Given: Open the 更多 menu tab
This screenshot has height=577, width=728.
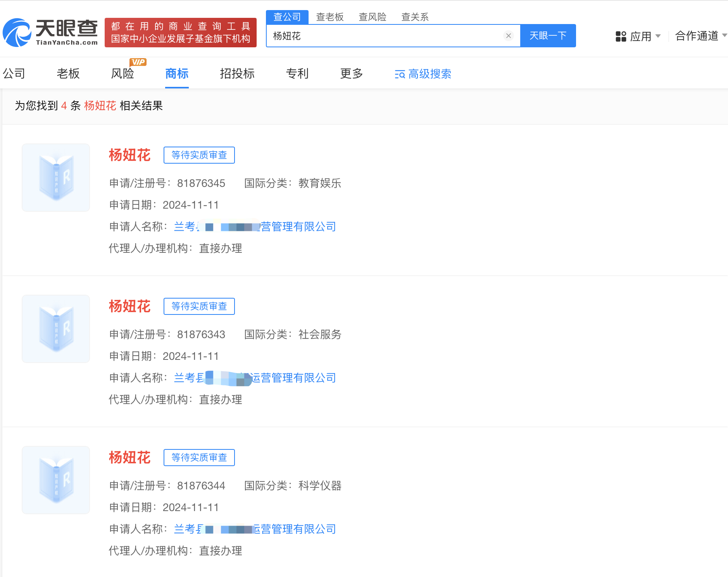Looking at the screenshot, I should tap(352, 73).
